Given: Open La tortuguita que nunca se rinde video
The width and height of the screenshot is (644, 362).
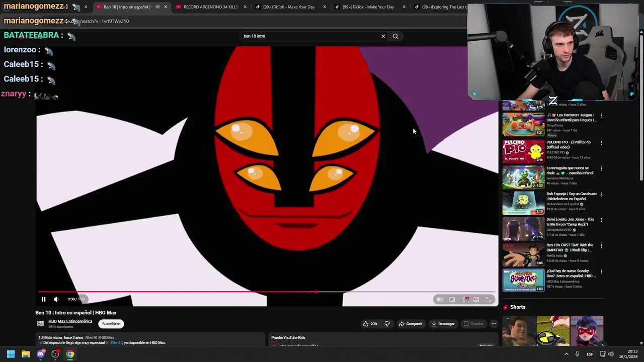Looking at the screenshot, I should click(x=523, y=177).
